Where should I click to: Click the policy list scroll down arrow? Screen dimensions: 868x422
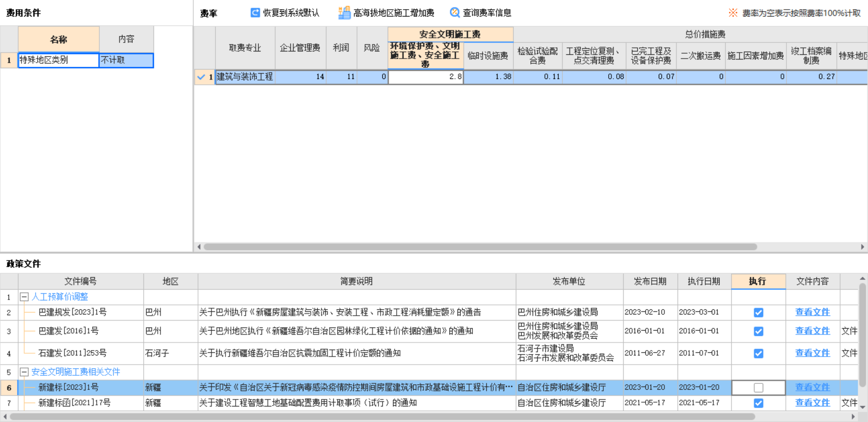click(863, 407)
